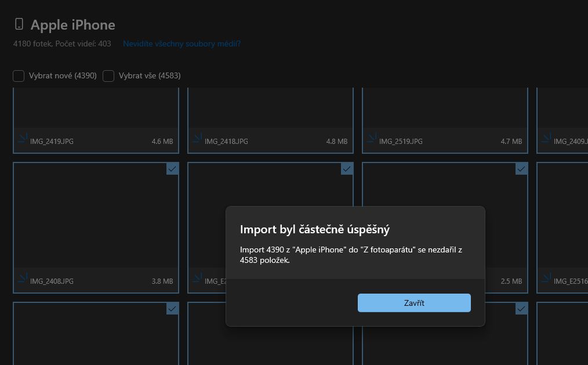Screen dimensions: 588x365
Task: Click the import arrow icon beside IMG_2409
Action: [546, 138]
